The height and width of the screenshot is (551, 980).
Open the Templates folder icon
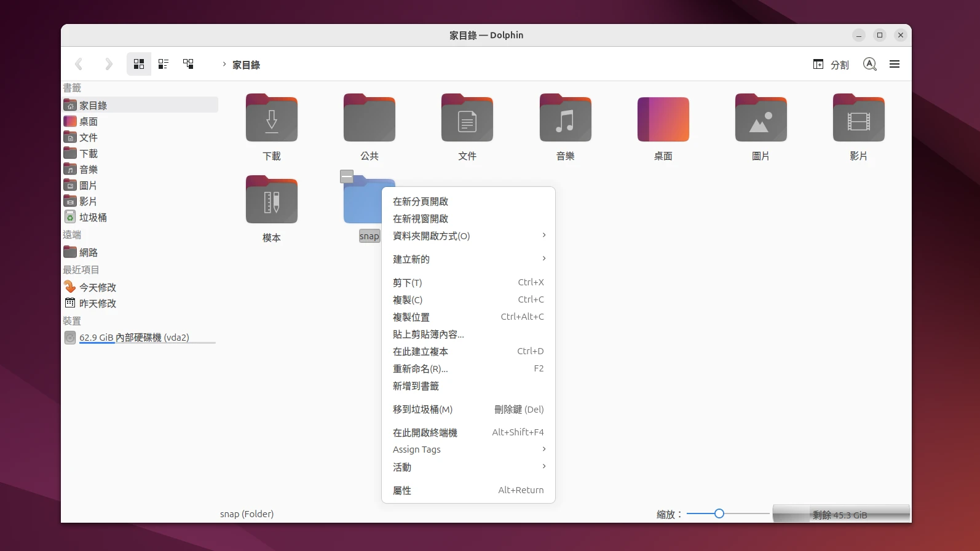click(271, 200)
